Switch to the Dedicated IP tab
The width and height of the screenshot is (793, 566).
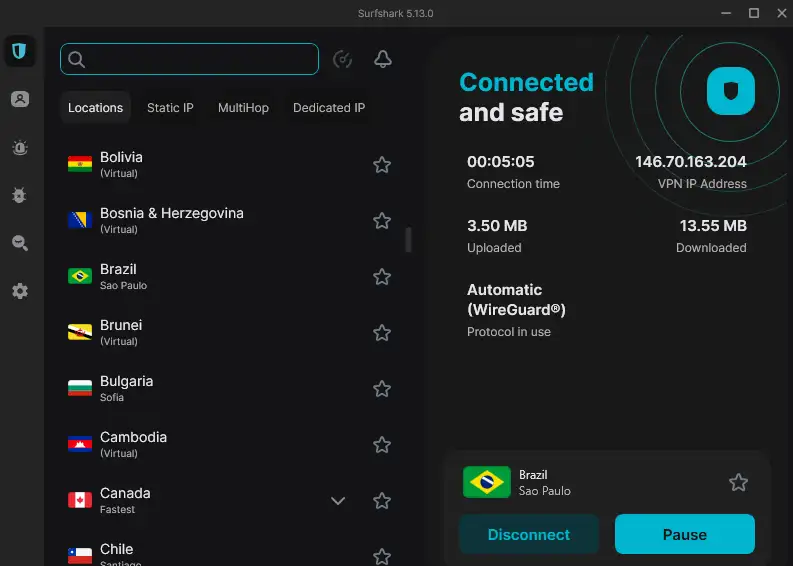[x=329, y=108]
